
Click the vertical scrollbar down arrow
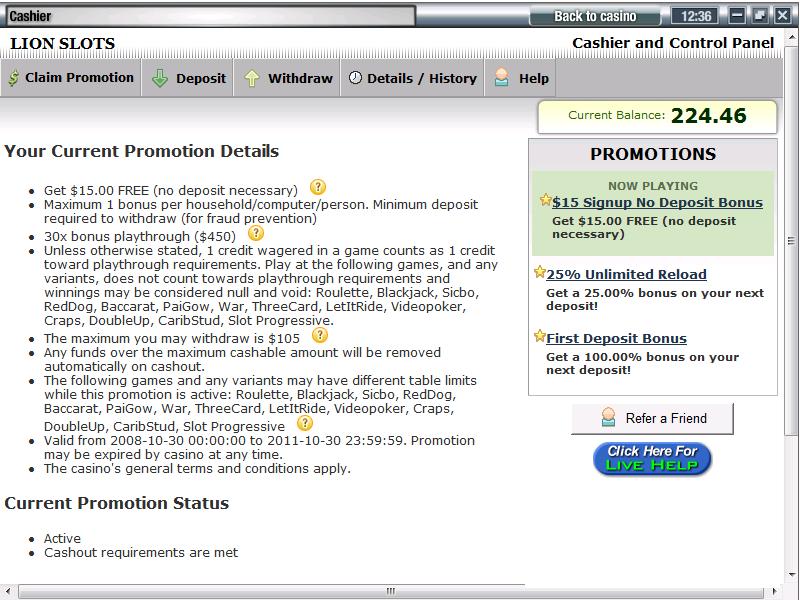(x=791, y=575)
